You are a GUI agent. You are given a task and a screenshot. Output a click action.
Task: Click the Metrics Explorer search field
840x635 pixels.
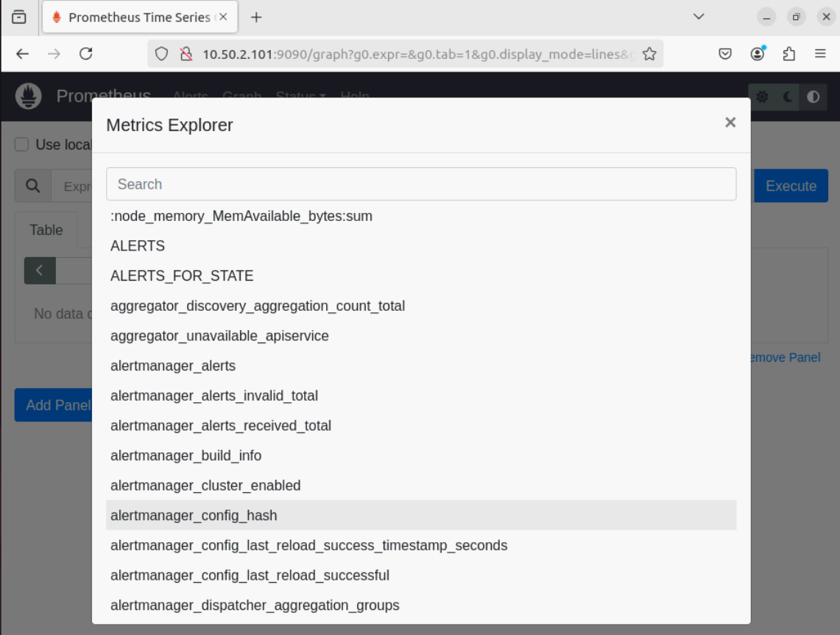(421, 184)
